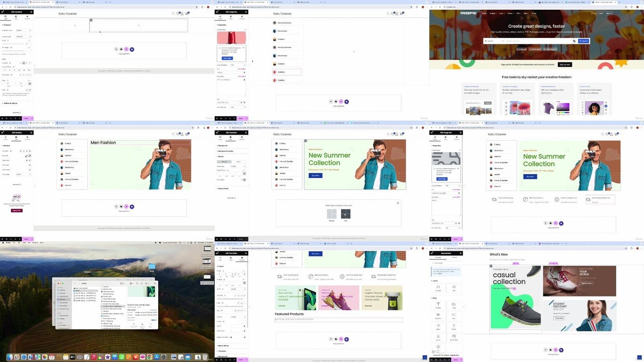Pick the Video widget in the elements panel

pyautogui.click(x=454, y=316)
